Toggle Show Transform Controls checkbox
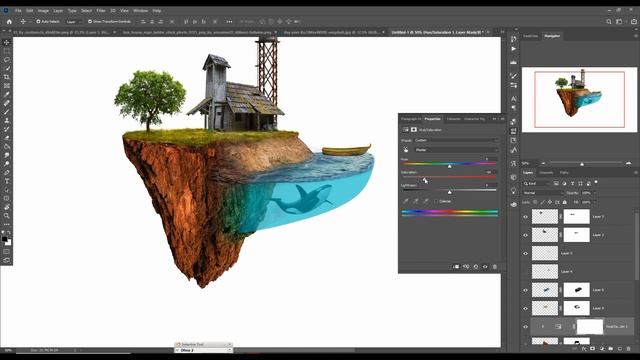The height and width of the screenshot is (360, 640). 90,22
